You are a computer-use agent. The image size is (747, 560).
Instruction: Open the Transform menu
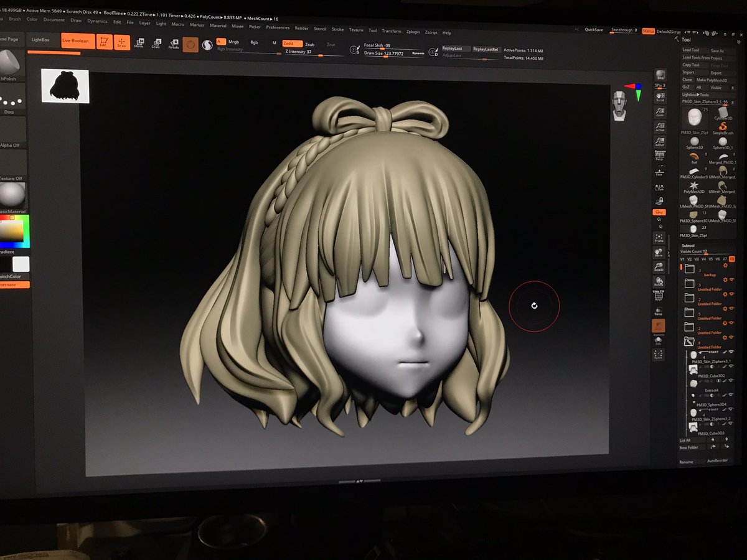click(392, 30)
